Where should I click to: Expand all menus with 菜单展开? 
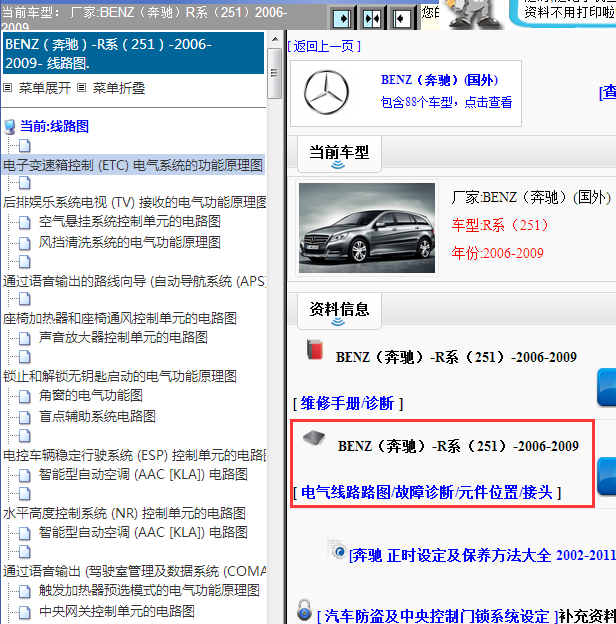pyautogui.click(x=45, y=88)
